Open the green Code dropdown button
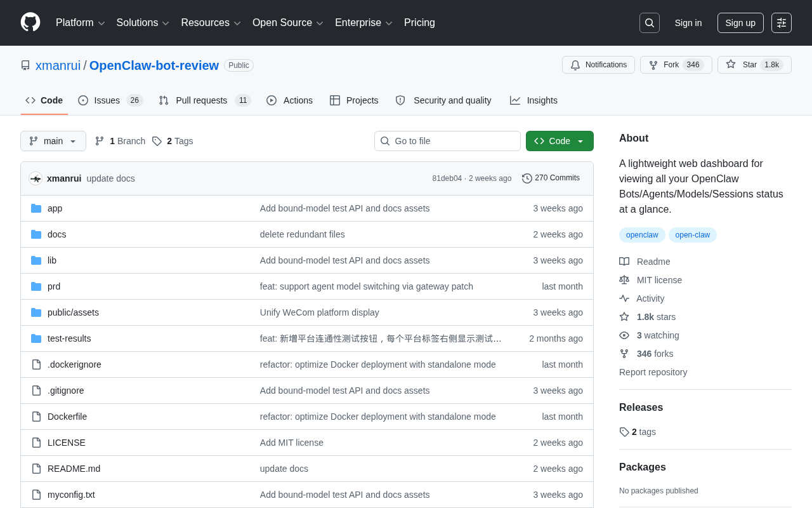 560,141
